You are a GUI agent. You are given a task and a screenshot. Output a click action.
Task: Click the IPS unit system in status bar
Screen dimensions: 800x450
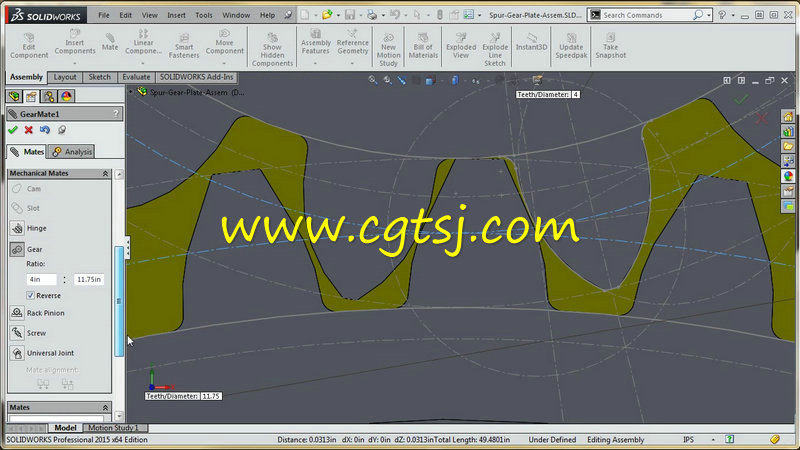point(688,439)
